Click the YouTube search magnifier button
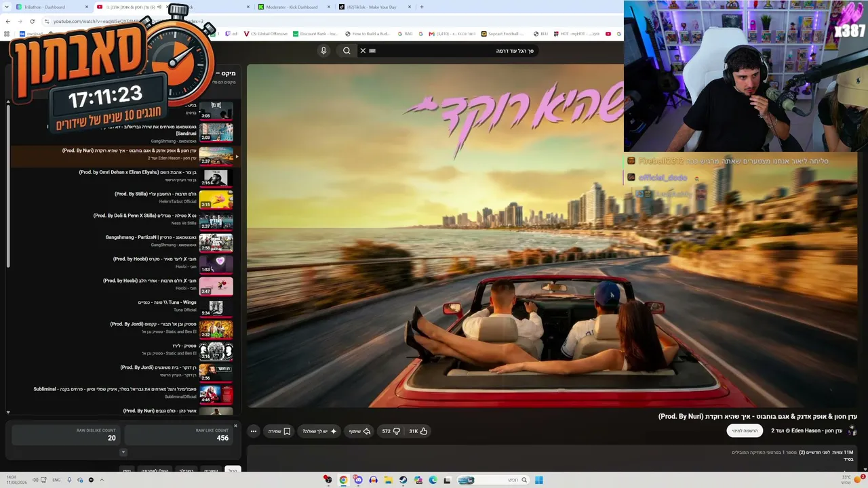The height and width of the screenshot is (488, 868). tap(347, 51)
